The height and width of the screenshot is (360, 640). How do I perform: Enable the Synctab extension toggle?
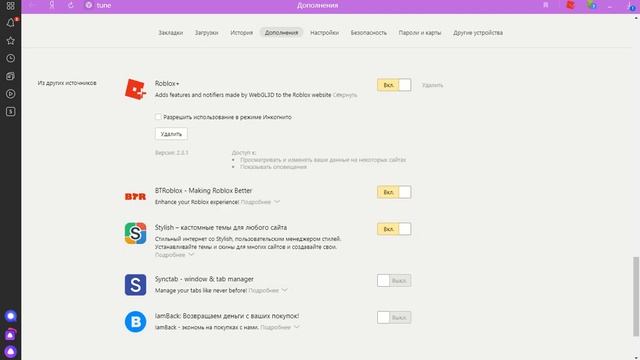coord(394,281)
